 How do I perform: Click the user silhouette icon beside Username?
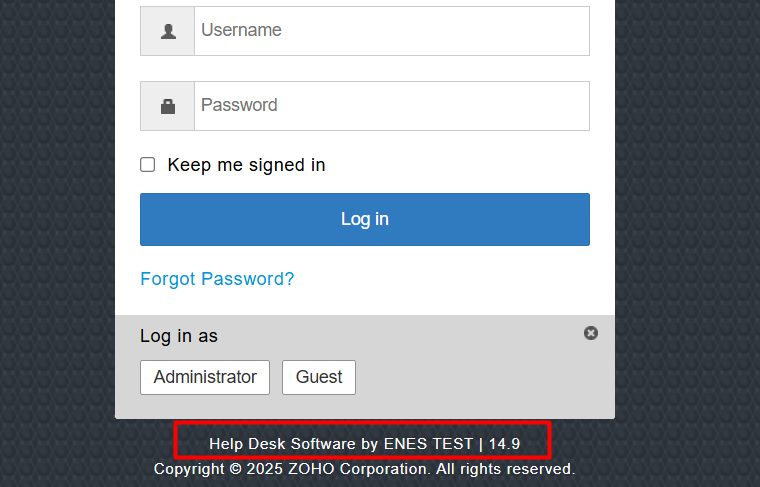168,31
